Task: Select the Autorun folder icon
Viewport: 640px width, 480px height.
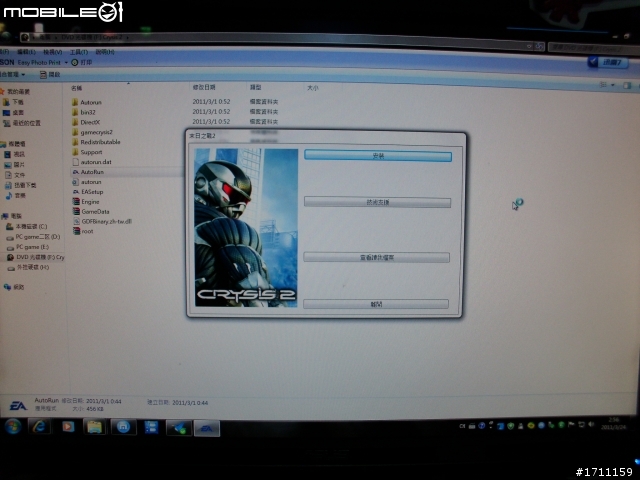Action: coord(75,102)
